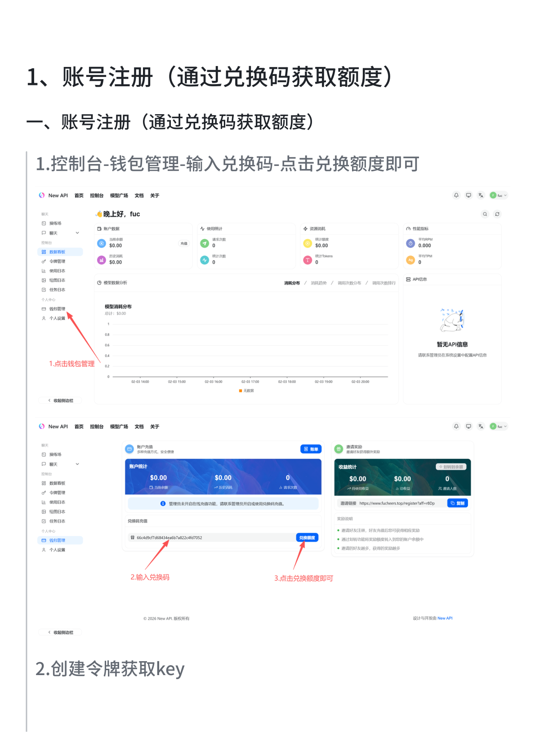Click the green 请求次数 paper-plane icon
Viewport: 535px width, 756px height.
pos(205,243)
